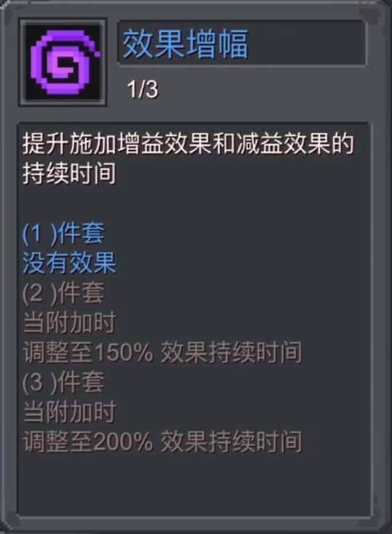The width and height of the screenshot is (392, 534).
Task: Click the tooltip's top-right corner ornament
Action: [x=370, y=17]
